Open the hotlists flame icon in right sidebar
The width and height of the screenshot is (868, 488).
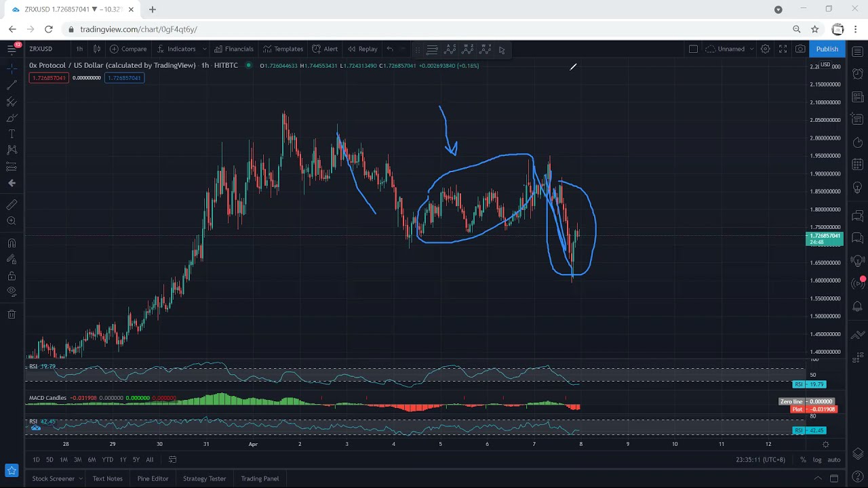(x=858, y=143)
